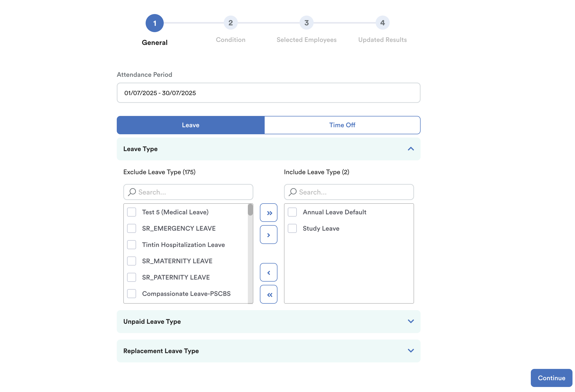Check the Study Leave checkbox

tap(292, 228)
